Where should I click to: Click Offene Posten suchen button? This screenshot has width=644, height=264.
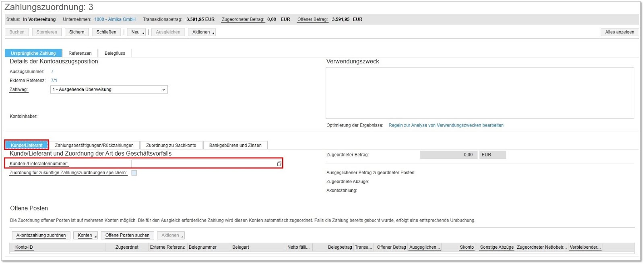pos(127,235)
